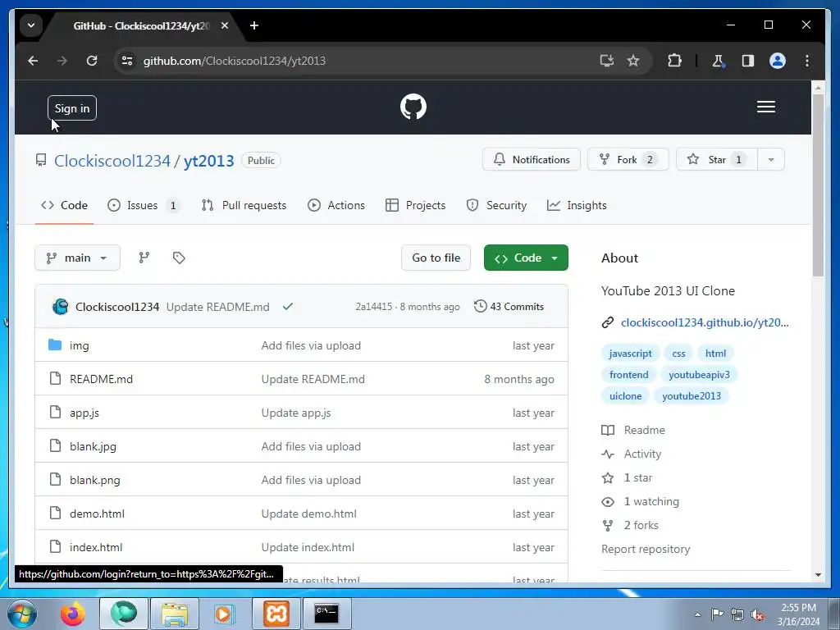Open the Chrome profile avatar
840x630 pixels.
coord(778,61)
